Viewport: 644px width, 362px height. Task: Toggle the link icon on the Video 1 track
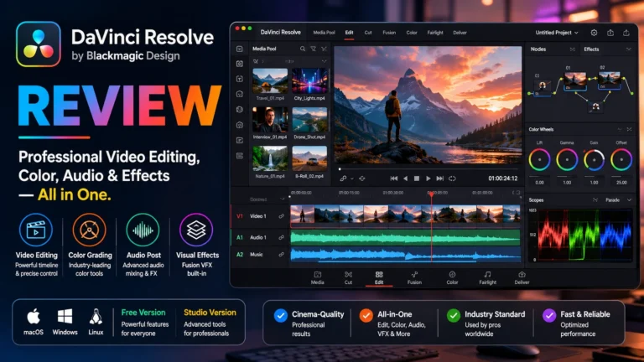(x=282, y=216)
